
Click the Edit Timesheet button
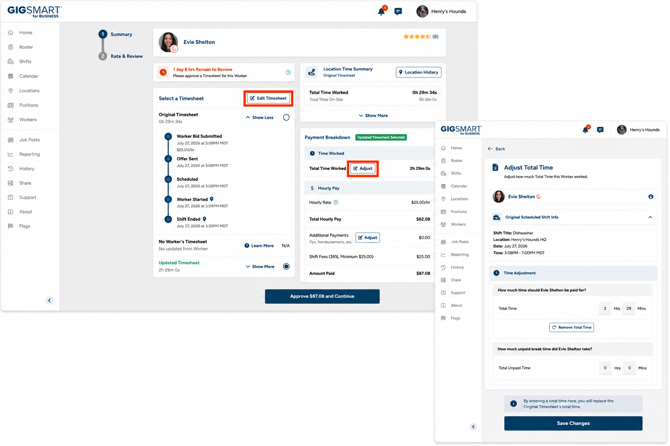268,98
